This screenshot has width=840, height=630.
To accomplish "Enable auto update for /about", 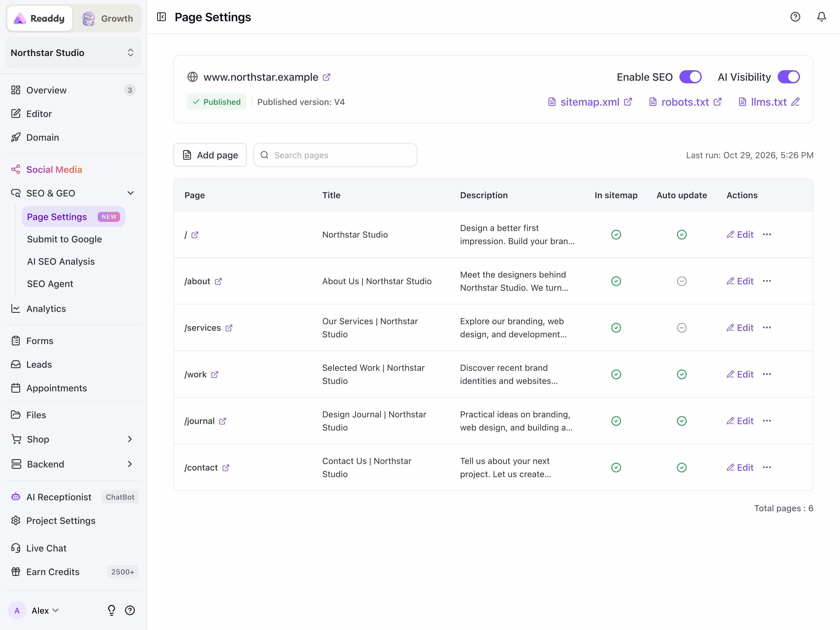I will tap(682, 281).
